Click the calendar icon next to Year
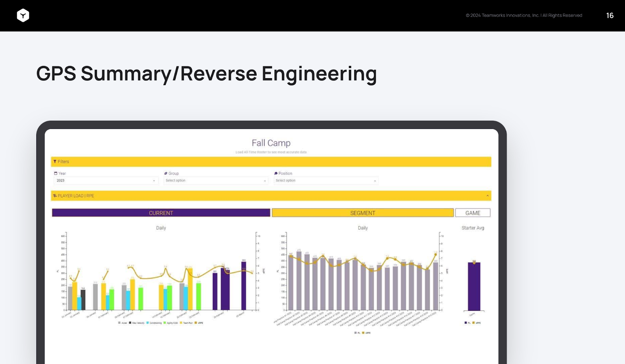 point(55,173)
